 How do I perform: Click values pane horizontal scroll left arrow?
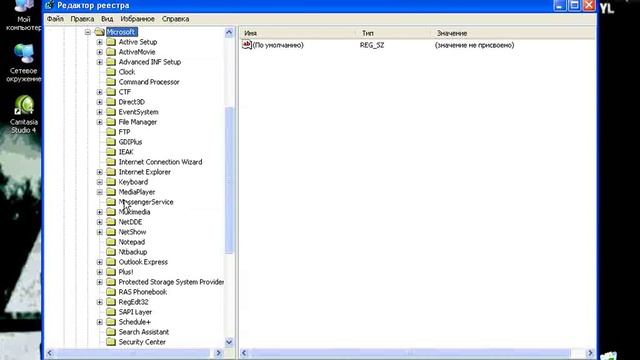tap(244, 353)
